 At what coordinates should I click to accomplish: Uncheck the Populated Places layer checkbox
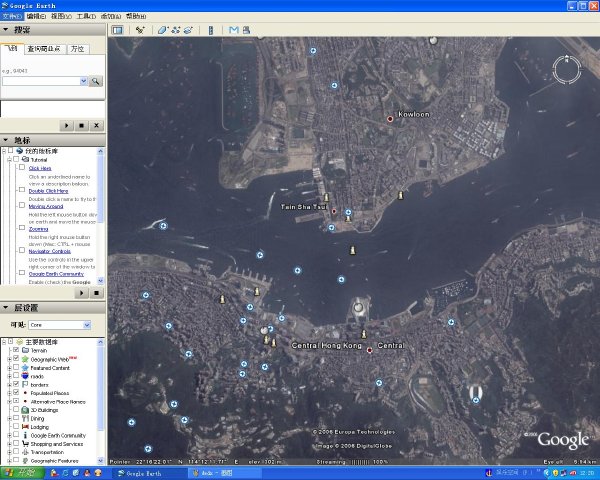point(16,392)
